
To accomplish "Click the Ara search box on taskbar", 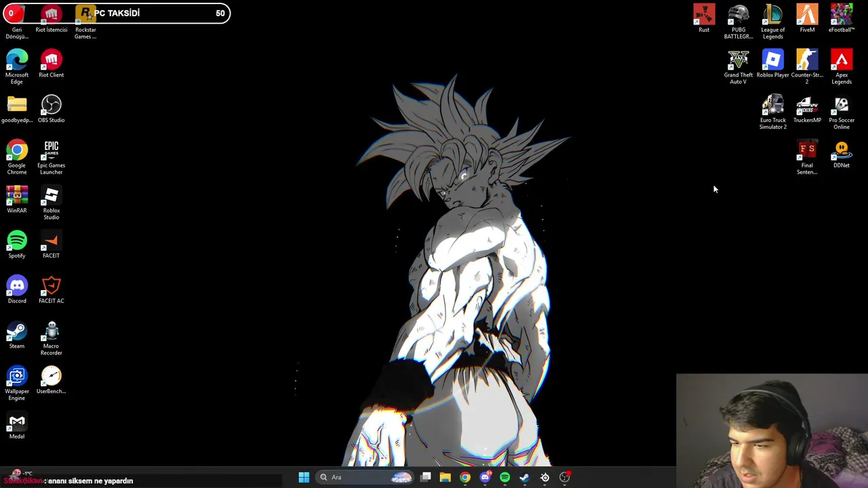I will [x=366, y=477].
